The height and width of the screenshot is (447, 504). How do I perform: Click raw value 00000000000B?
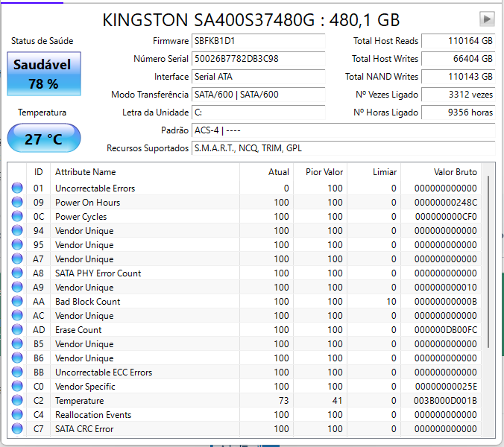446,301
